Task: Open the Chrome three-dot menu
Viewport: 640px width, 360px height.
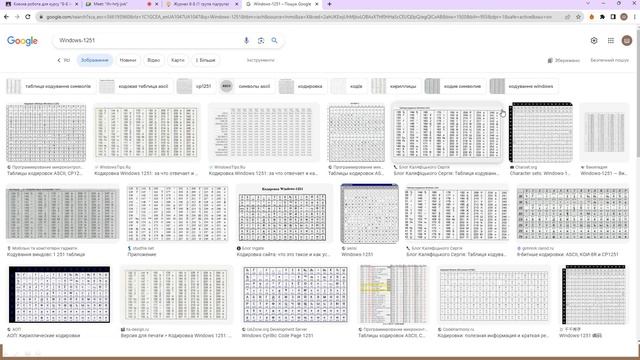Action: (635, 17)
